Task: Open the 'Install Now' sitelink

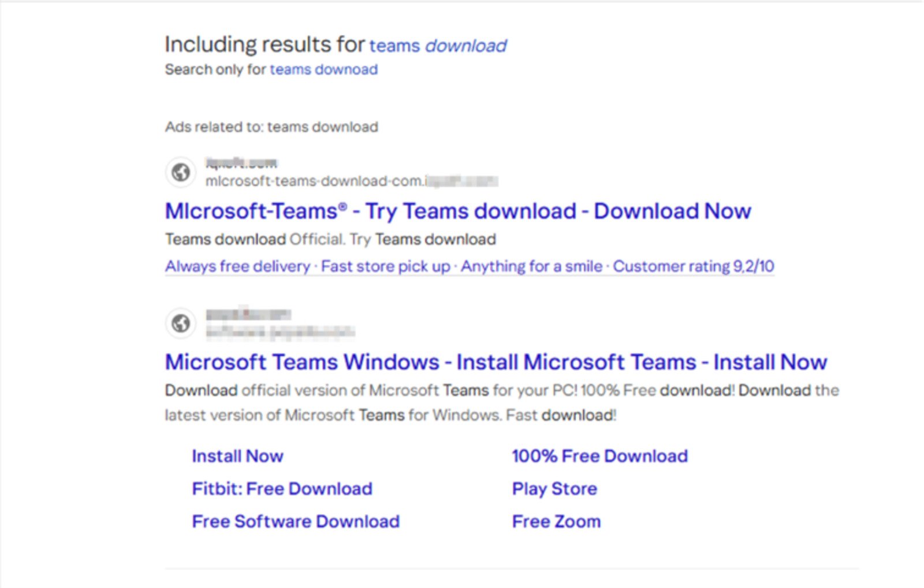Action: (238, 456)
